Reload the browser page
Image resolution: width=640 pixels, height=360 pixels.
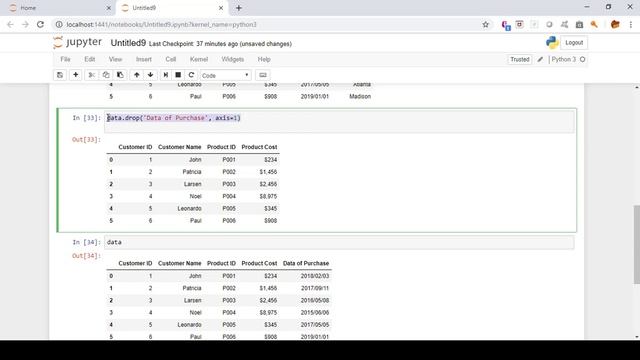pos(40,24)
